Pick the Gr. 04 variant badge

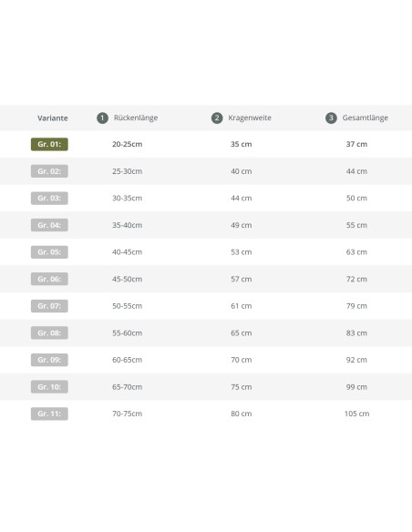click(49, 225)
